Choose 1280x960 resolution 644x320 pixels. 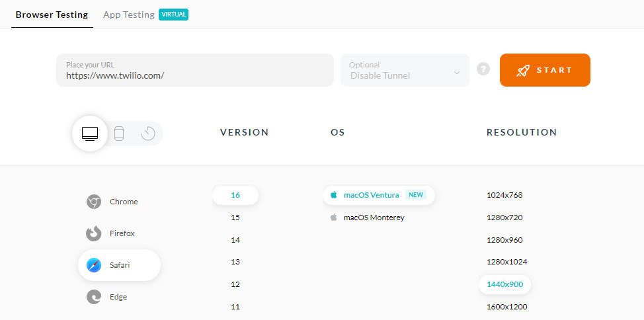pos(504,240)
